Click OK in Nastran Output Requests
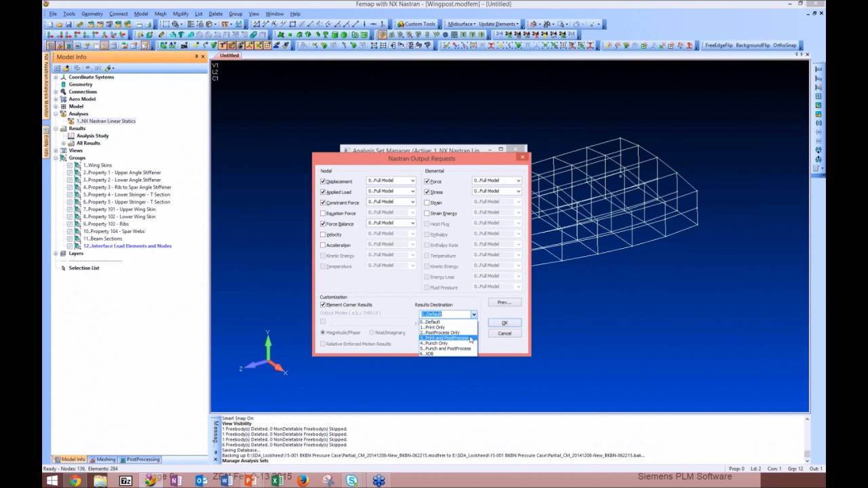This screenshot has width=868, height=488. pyautogui.click(x=505, y=323)
